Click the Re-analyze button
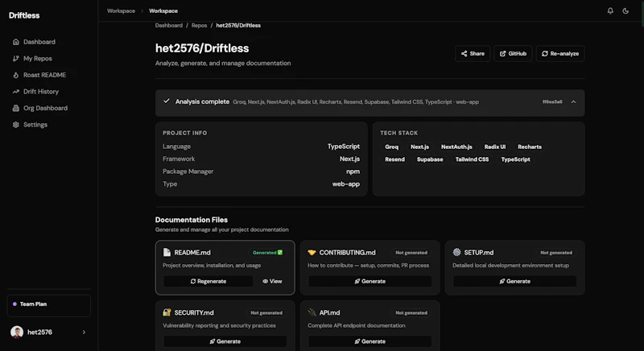Viewport: 644px width, 351px height. pos(560,53)
